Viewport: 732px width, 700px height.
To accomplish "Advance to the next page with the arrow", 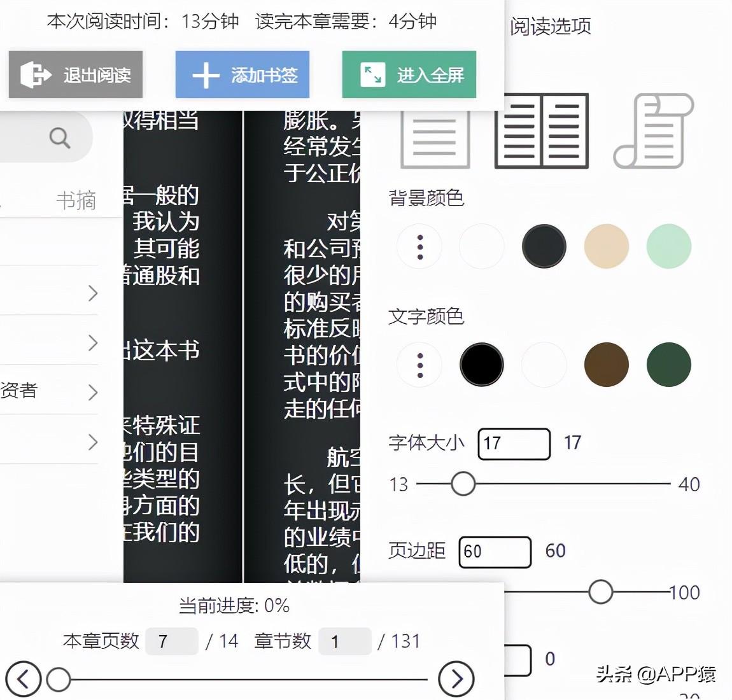I will [456, 678].
